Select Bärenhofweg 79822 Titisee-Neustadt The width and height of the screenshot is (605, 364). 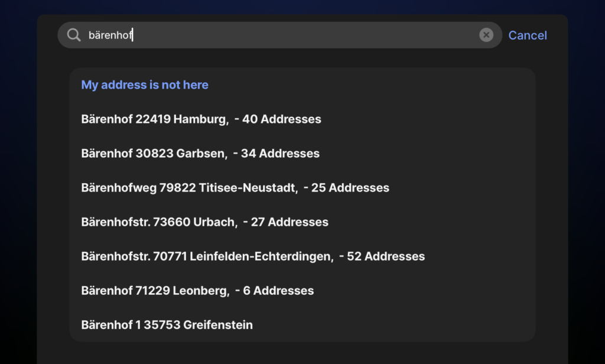pyautogui.click(x=188, y=188)
